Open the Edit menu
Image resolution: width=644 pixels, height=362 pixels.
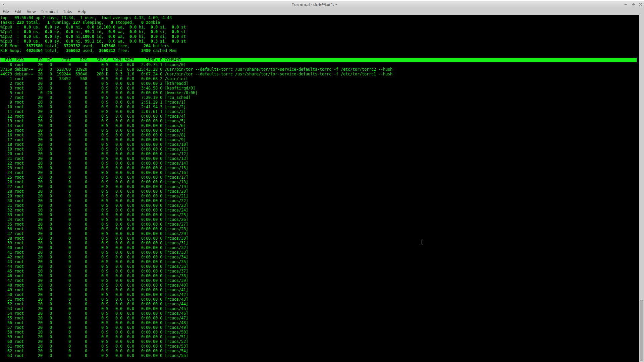18,11
